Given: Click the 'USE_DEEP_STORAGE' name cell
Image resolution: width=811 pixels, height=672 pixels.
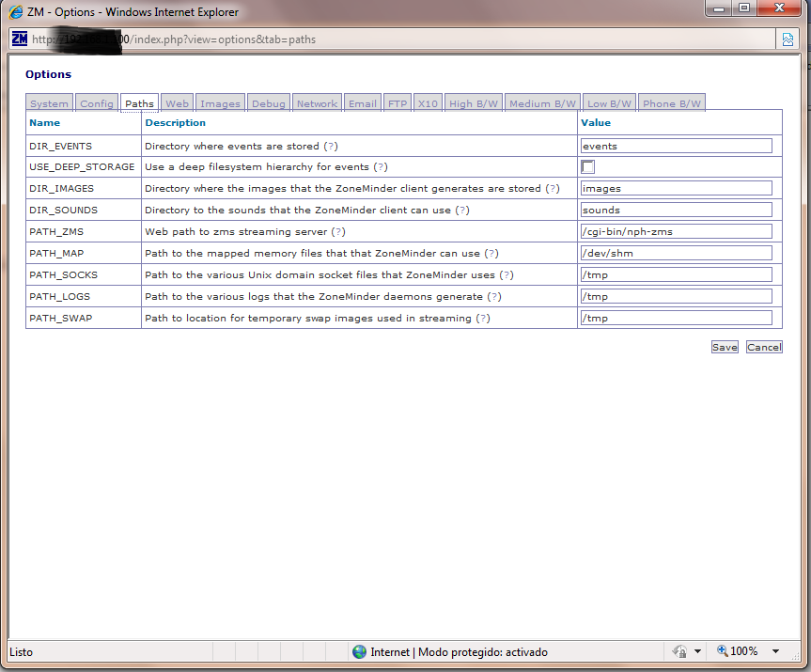Looking at the screenshot, I should pyautogui.click(x=82, y=166).
